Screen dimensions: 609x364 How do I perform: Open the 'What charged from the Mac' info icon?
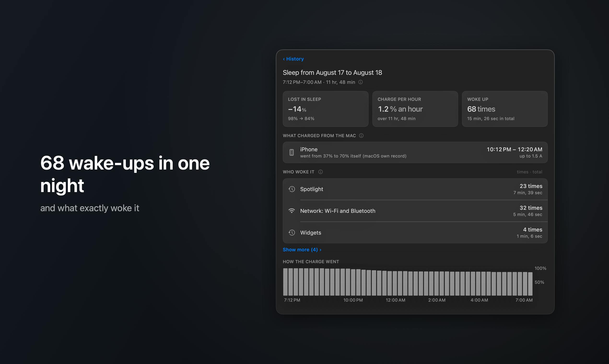pyautogui.click(x=361, y=136)
